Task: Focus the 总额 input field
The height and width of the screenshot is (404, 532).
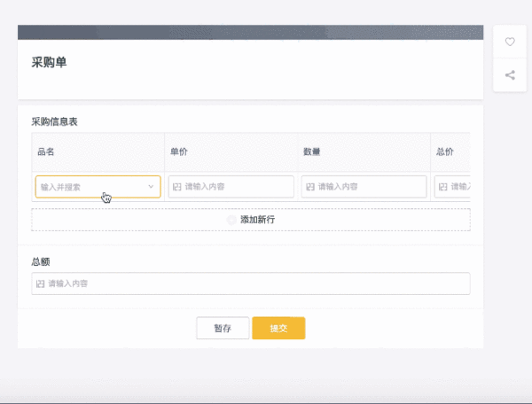Action: 257,284
